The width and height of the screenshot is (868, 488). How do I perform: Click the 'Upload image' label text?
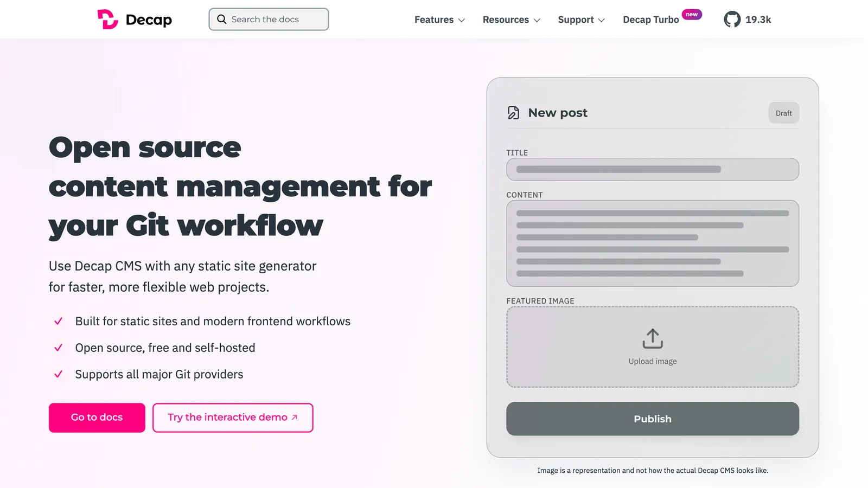(x=653, y=361)
